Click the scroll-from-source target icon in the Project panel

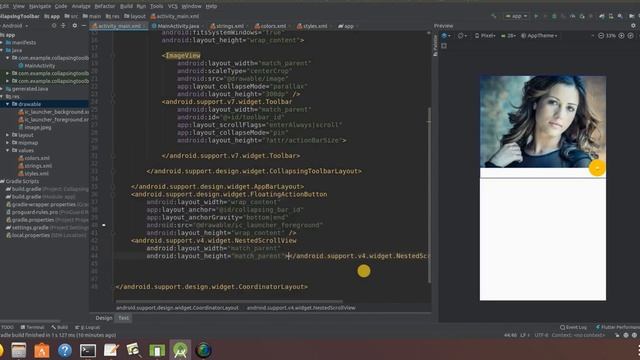point(54,26)
